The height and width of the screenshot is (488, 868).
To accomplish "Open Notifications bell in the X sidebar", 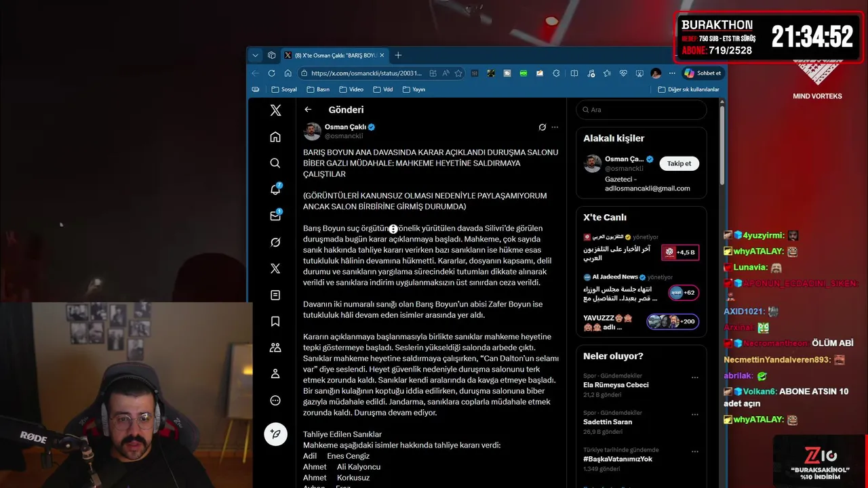I will (x=275, y=189).
